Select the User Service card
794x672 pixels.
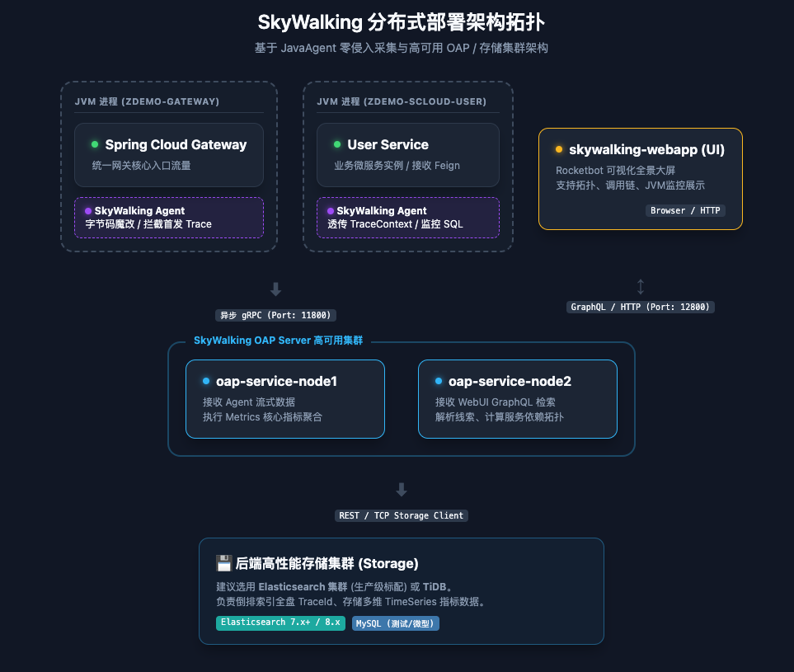coord(407,155)
